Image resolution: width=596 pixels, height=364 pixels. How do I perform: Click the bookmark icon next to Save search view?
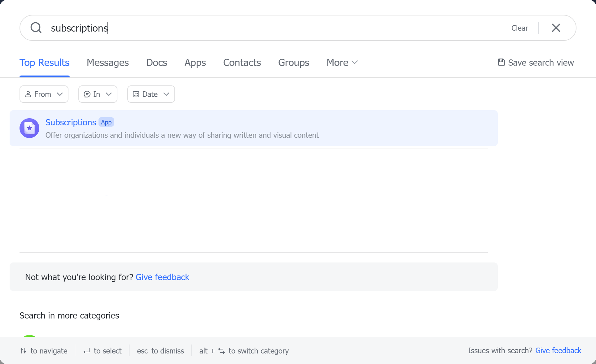(501, 62)
